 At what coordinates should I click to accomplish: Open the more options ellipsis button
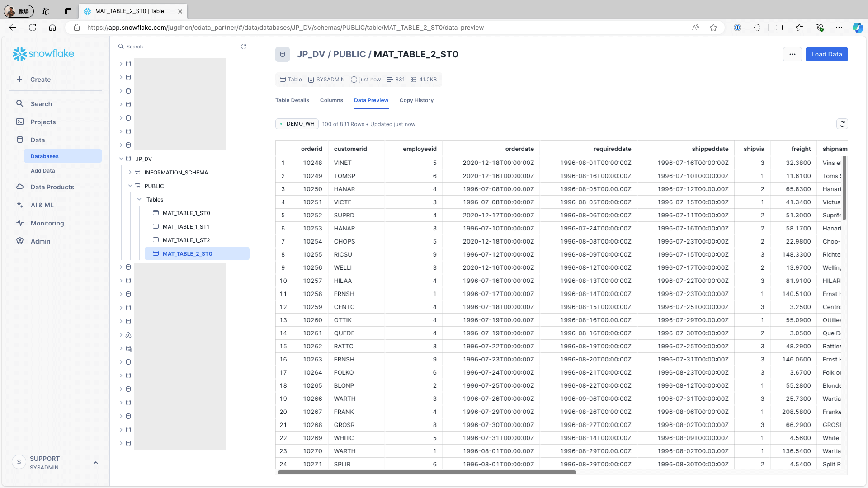click(792, 54)
